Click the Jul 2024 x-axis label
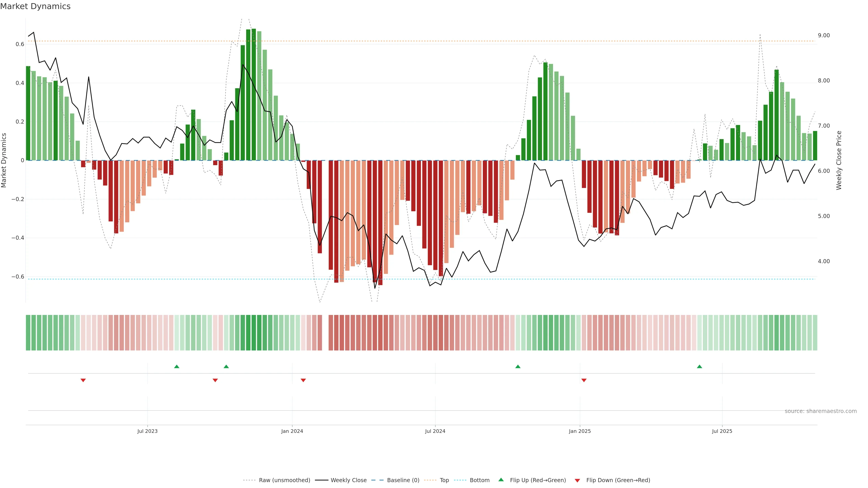The height and width of the screenshot is (488, 868). pos(435,431)
